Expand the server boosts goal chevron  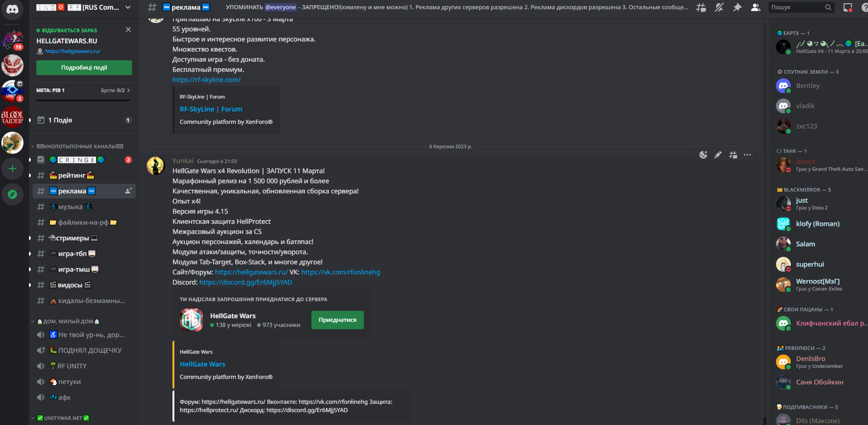(x=128, y=90)
